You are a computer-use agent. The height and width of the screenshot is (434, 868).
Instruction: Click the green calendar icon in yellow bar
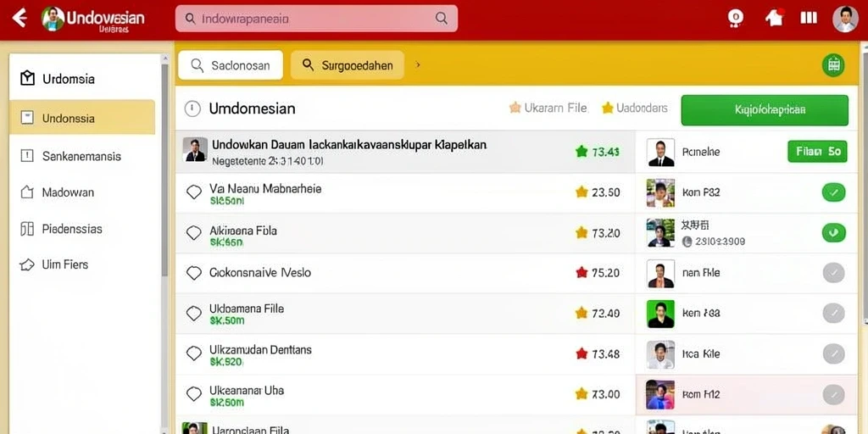tap(833, 65)
